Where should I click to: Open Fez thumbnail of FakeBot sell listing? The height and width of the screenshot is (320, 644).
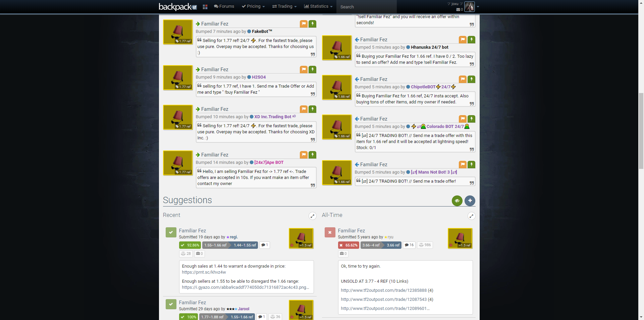coord(178,32)
